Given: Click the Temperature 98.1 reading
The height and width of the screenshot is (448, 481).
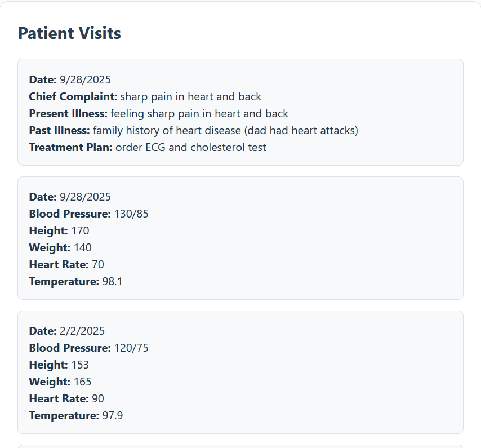Looking at the screenshot, I should [x=75, y=281].
